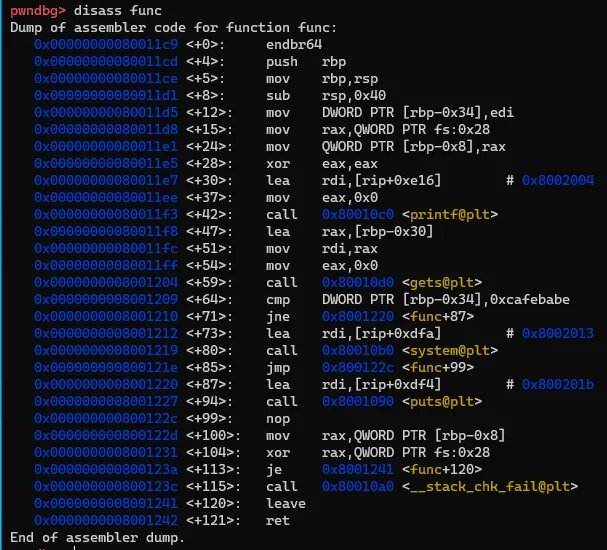Viewport: 607px width, 550px height.
Task: Click the ret instruction at offset +121
Action: tap(278, 520)
